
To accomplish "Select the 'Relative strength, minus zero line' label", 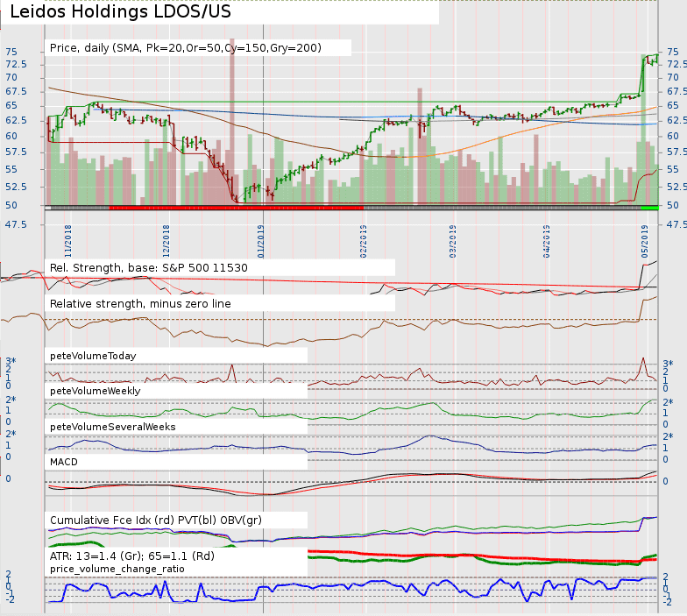I will click(140, 303).
